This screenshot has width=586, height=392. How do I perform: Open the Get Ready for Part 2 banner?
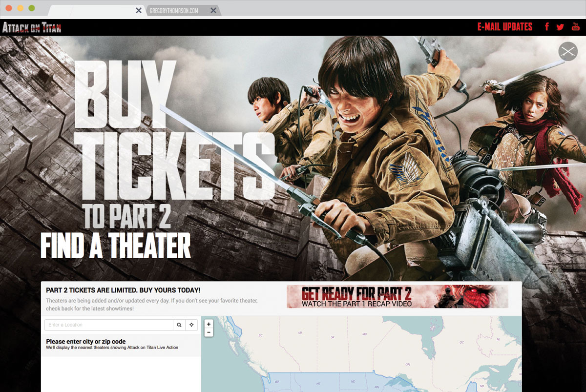click(x=398, y=297)
